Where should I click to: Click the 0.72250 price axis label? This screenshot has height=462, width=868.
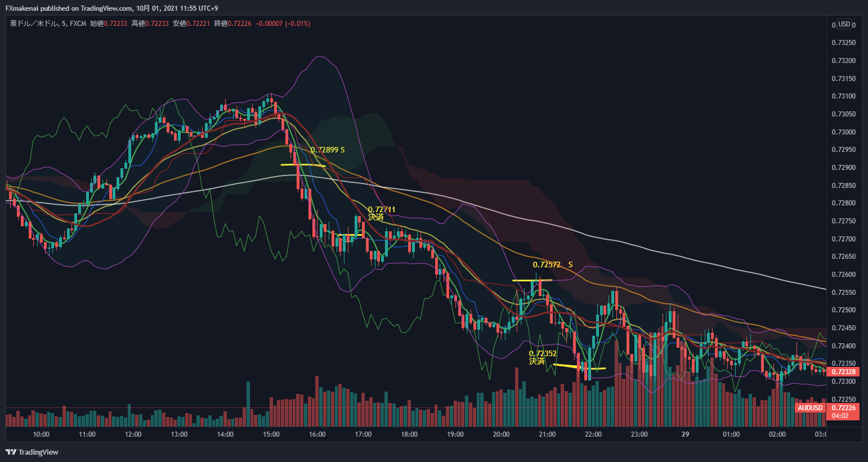coord(844,400)
